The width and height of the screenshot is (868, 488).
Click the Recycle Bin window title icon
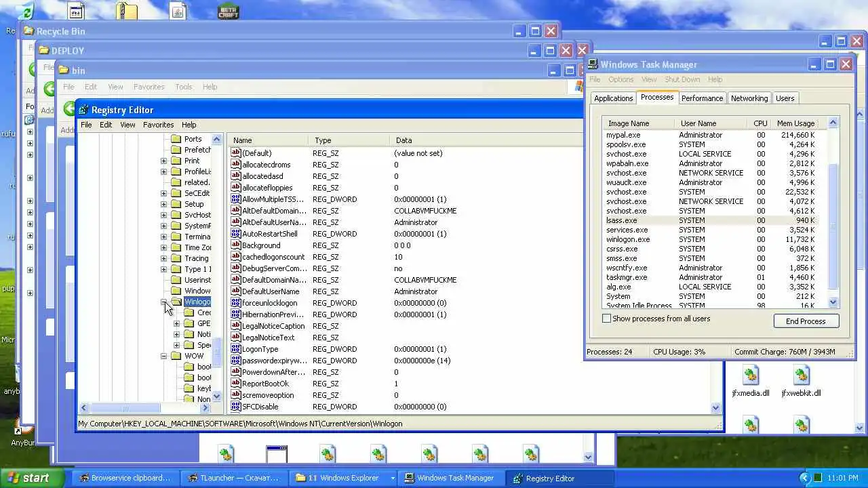click(28, 31)
